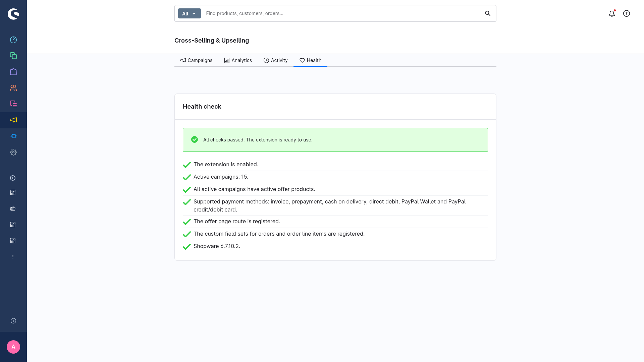
Task: Select the Health tab
Action: coord(310,60)
